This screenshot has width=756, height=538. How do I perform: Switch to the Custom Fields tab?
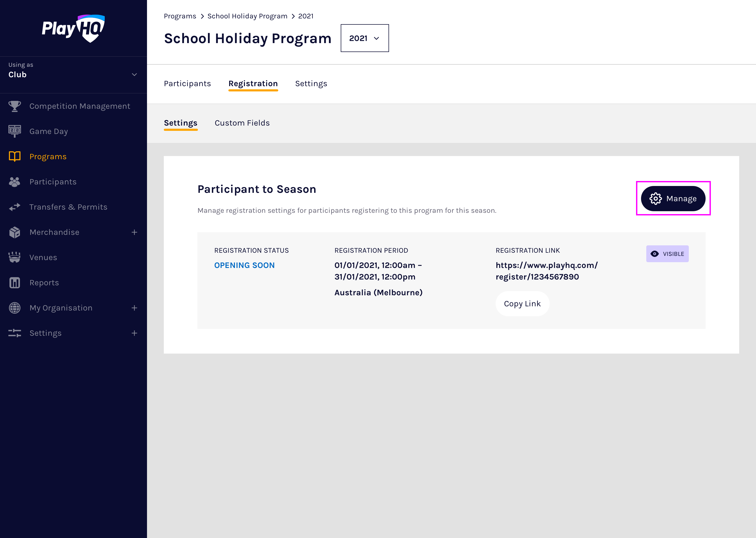[x=242, y=123]
